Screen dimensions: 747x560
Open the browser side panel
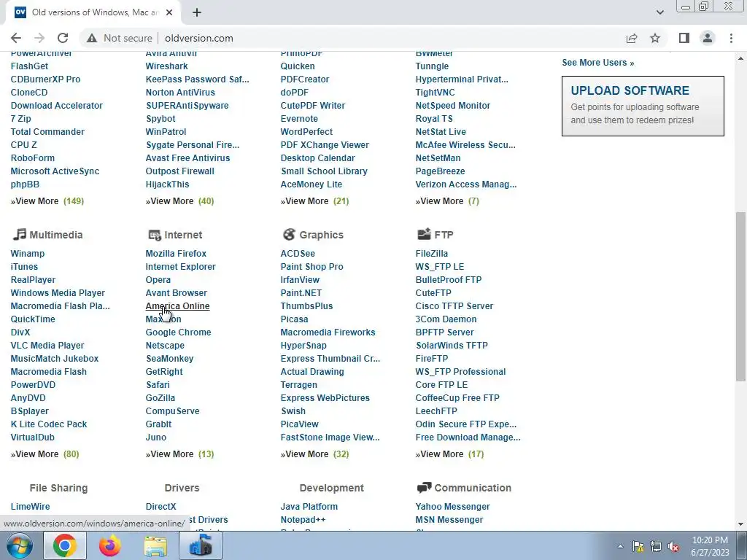click(x=684, y=38)
